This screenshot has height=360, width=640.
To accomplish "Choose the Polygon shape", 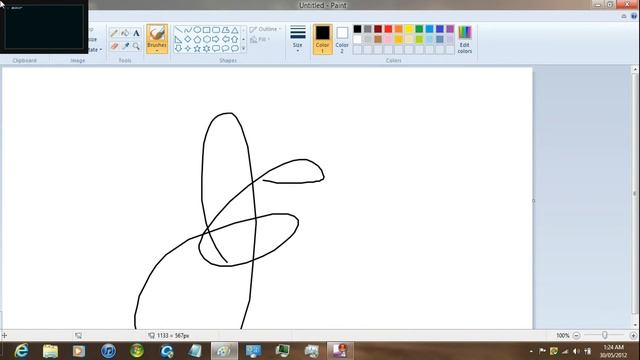I will point(225,30).
